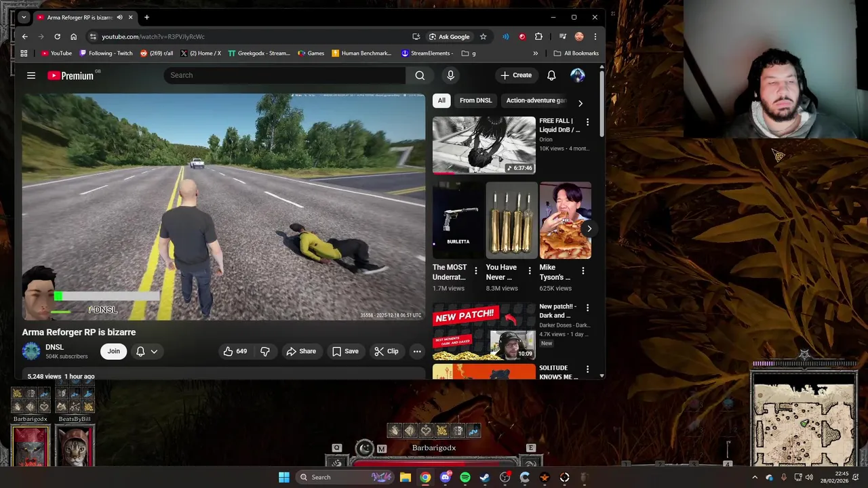The width and height of the screenshot is (868, 488).
Task: Open the Following - Twitch bookmark
Action: [106, 54]
